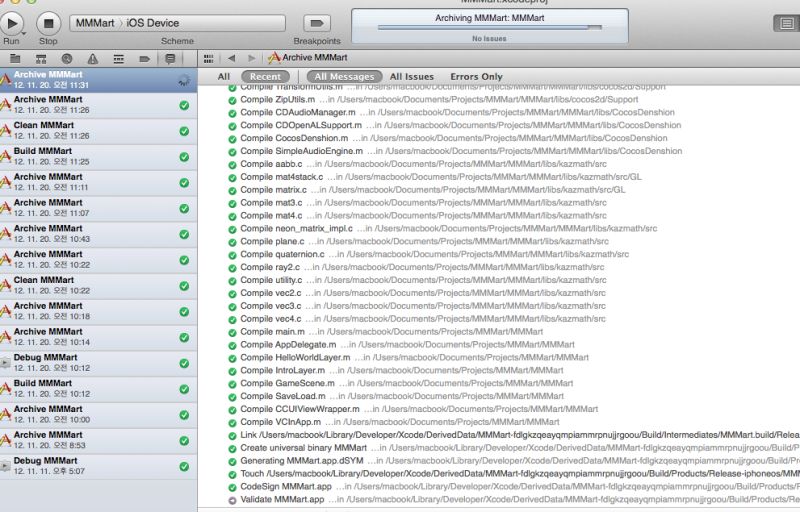This screenshot has height=512, width=800.
Task: Click Validate MMMart.app message
Action: click(514, 500)
